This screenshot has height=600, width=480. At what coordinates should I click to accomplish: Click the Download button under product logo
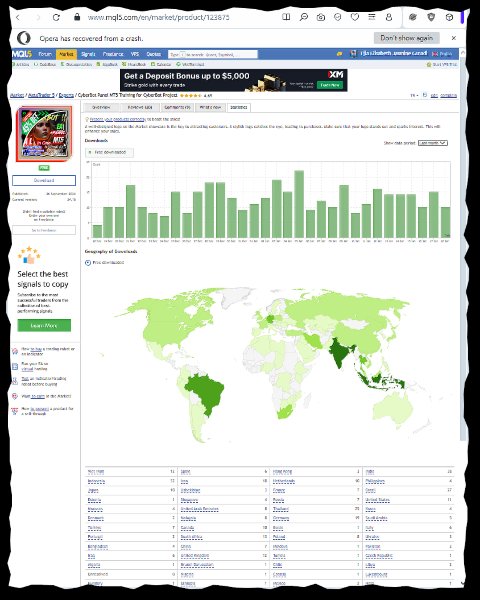44,180
